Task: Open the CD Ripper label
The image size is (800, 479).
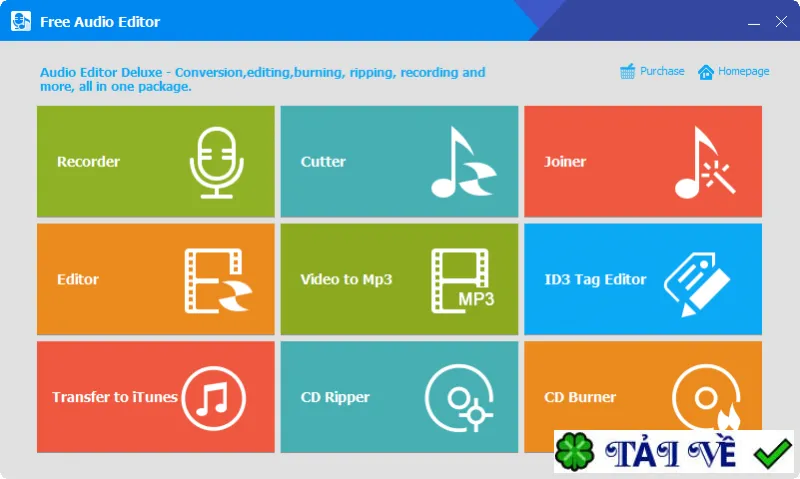Action: 335,397
